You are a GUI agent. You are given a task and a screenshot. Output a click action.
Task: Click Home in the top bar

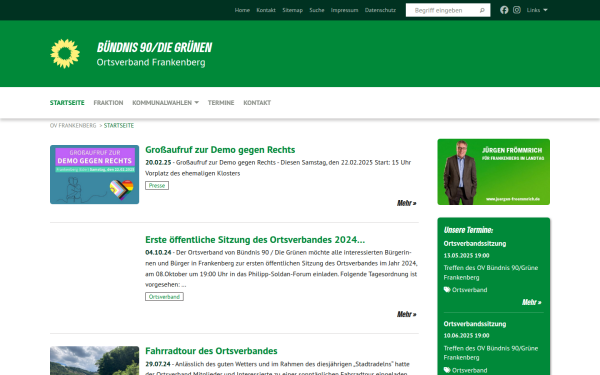242,10
